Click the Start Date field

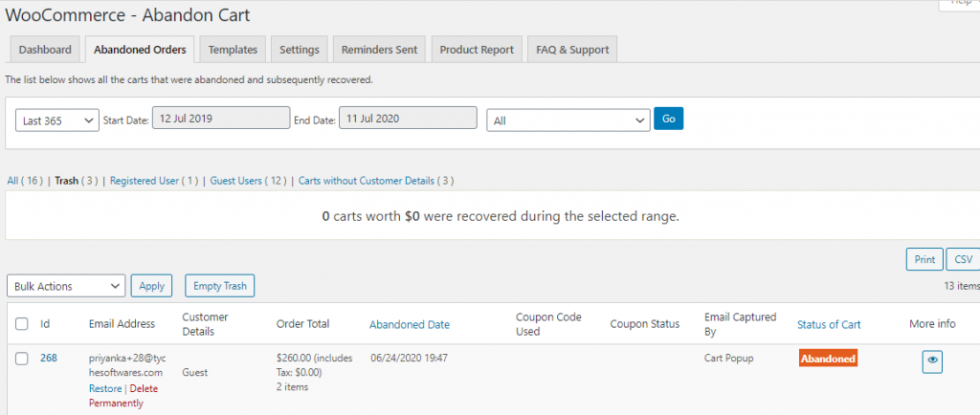221,118
